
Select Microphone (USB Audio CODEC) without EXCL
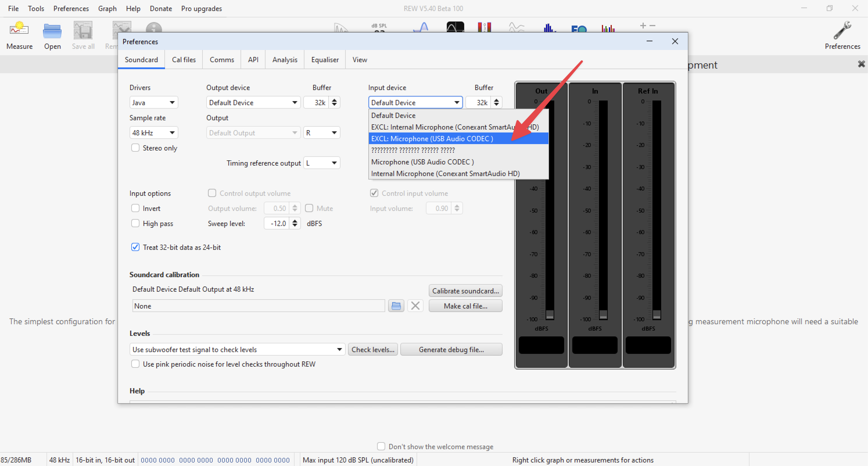coord(422,162)
